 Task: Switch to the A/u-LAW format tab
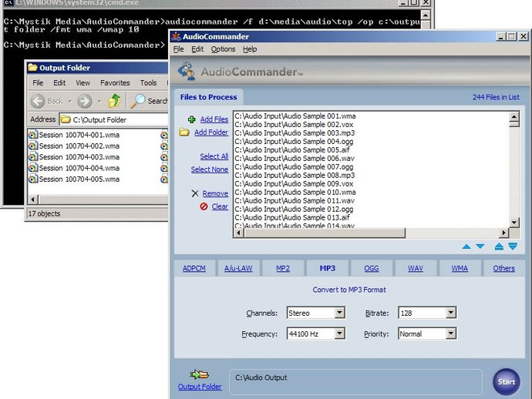point(238,268)
